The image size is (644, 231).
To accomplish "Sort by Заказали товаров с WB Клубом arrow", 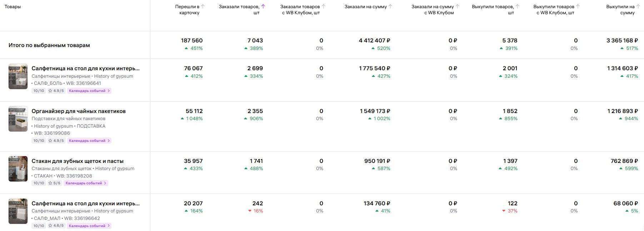I will 324,6.
